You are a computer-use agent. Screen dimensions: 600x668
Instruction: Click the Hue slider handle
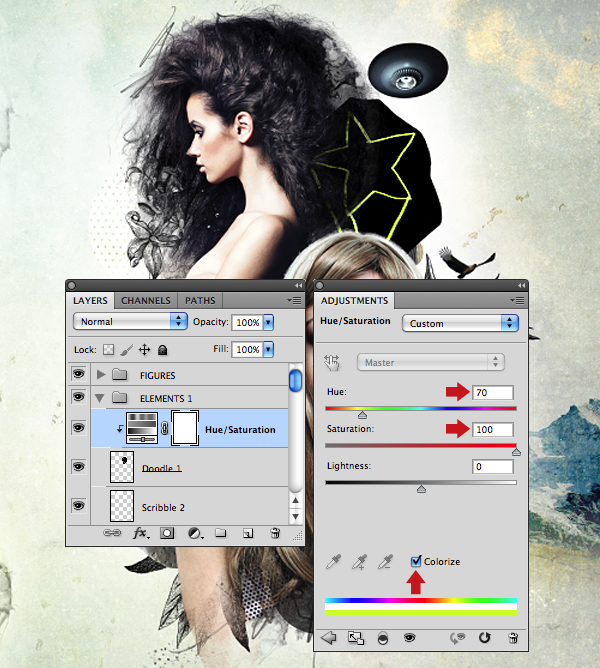(362, 415)
